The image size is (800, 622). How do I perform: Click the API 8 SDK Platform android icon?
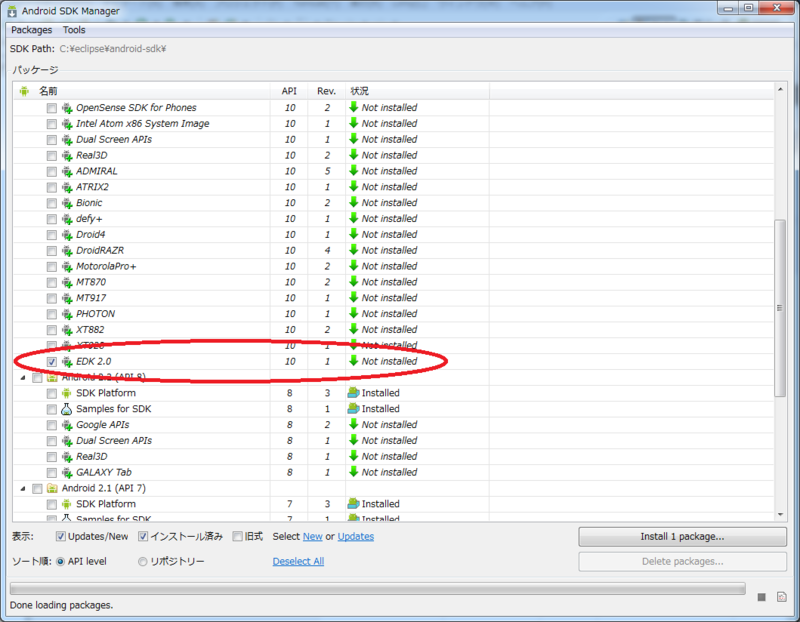[66, 393]
